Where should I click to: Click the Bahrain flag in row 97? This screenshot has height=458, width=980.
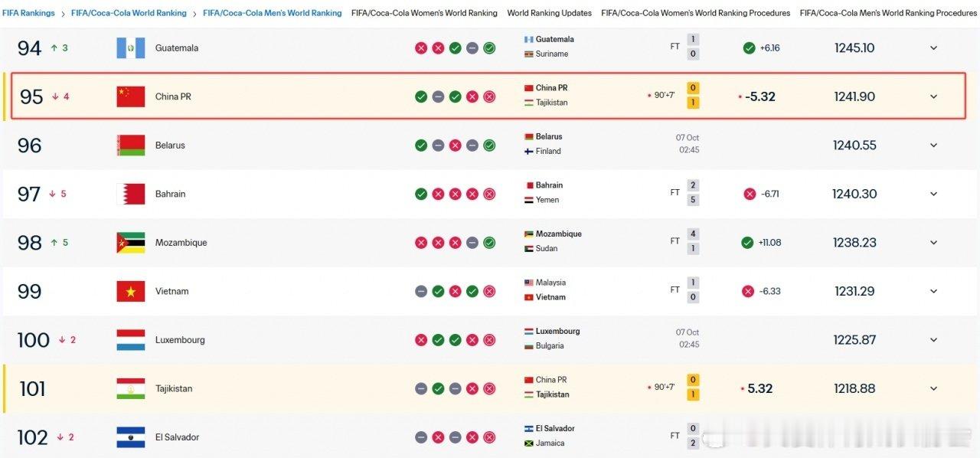[130, 194]
